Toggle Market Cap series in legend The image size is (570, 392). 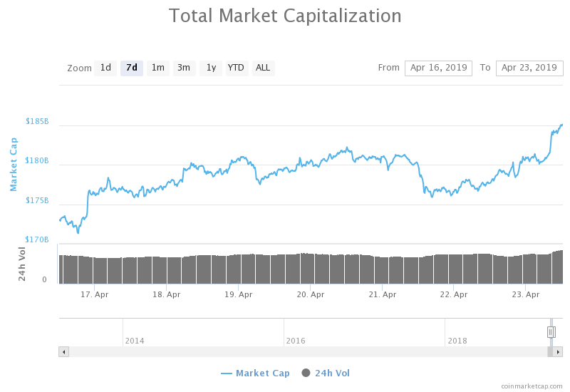(255, 373)
